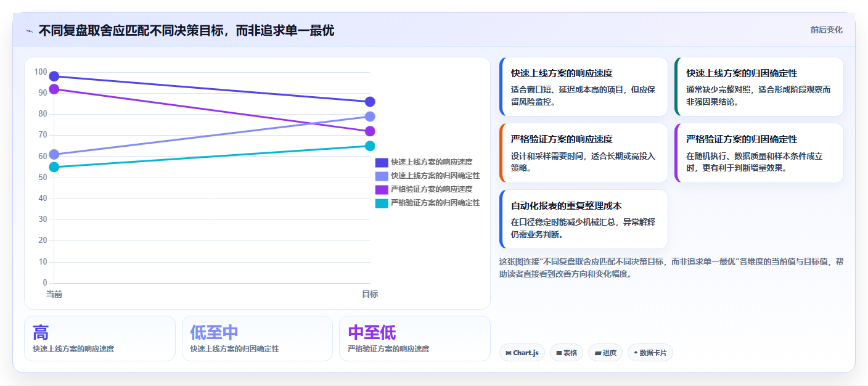Click the 数据卡片 tag chip
Viewport: 868px width, 386px height.
click(x=650, y=353)
